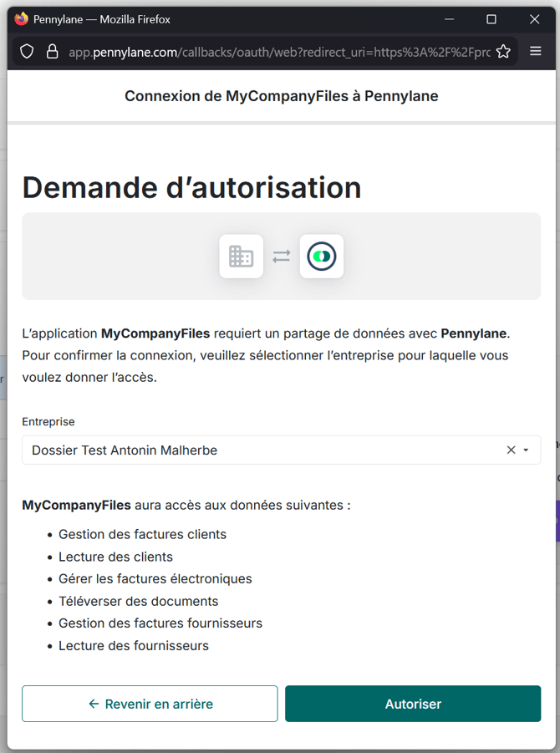Image resolution: width=560 pixels, height=753 pixels.
Task: Bookmark the page with the star icon
Action: 504,51
